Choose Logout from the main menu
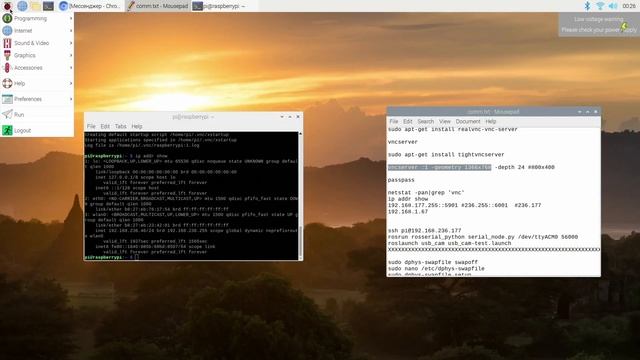This screenshot has height=360, width=640. (x=37, y=130)
